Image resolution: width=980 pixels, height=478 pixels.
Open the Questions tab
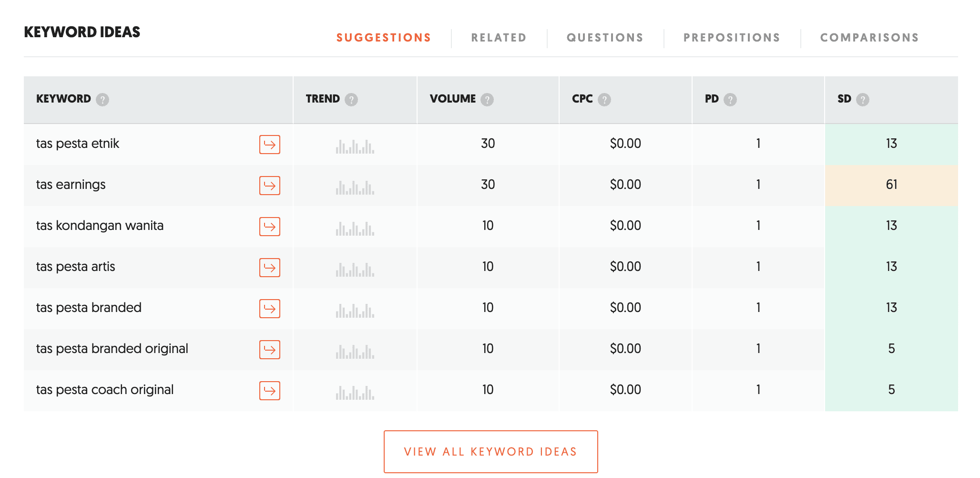(605, 38)
